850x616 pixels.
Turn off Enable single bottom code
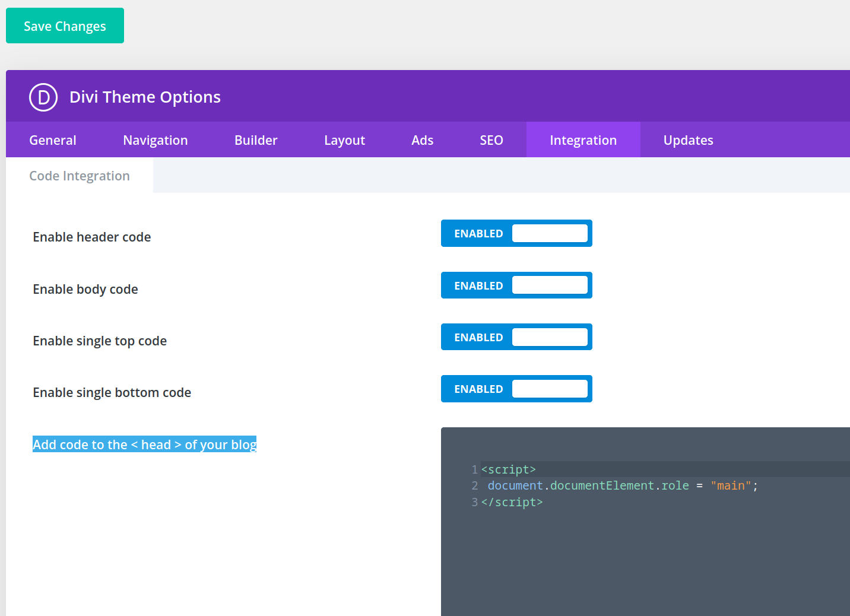(x=516, y=389)
